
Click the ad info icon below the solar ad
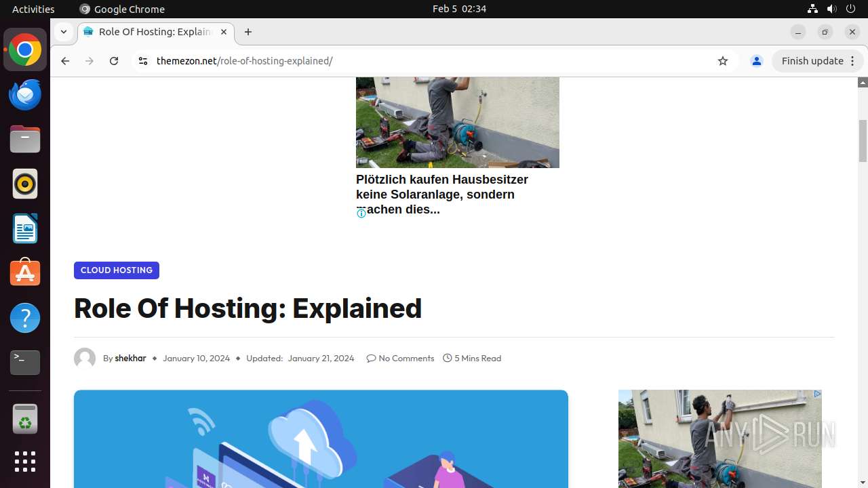pos(361,213)
